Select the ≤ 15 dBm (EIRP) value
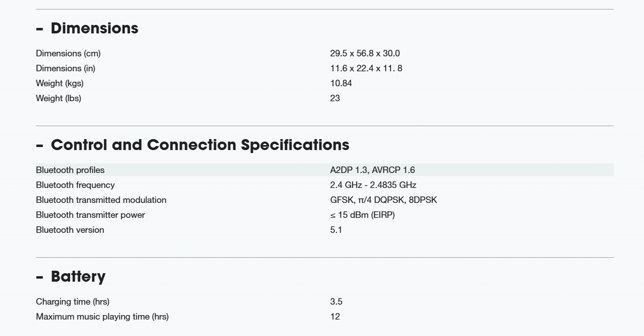Screen dimensions: 644x336 pos(363,215)
